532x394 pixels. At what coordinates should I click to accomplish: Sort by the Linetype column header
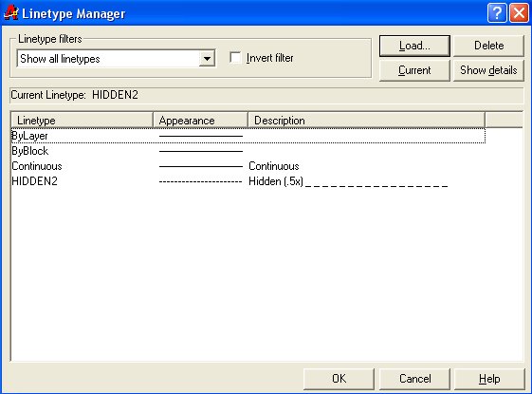coord(83,121)
